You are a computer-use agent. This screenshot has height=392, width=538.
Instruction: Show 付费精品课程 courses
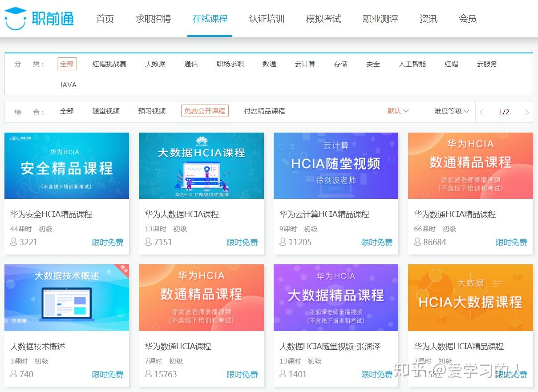(x=264, y=111)
